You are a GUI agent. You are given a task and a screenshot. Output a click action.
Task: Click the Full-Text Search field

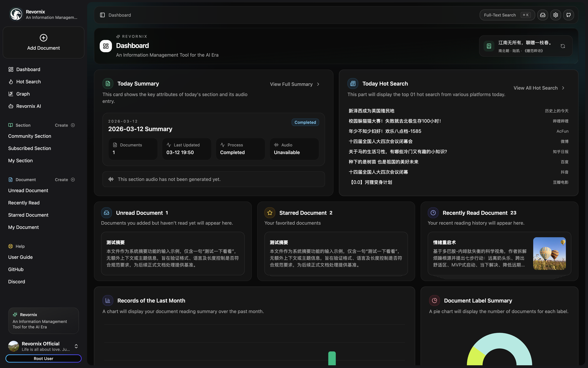tap(500, 15)
